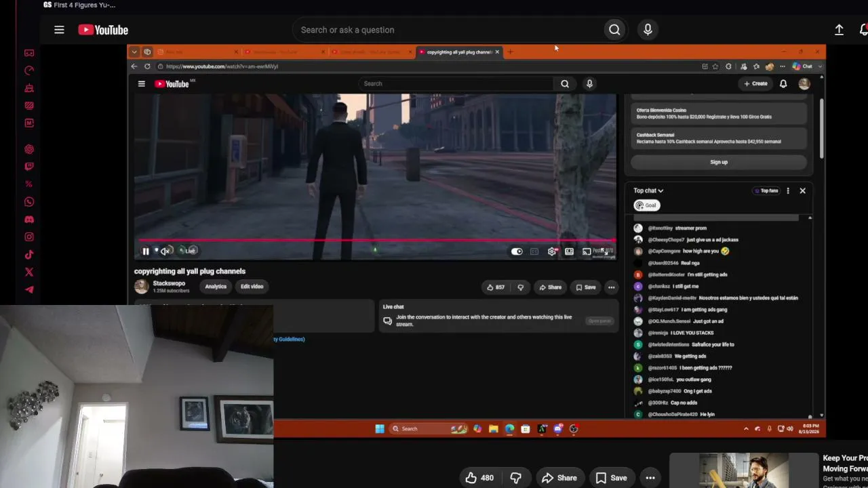Click the inner video red progress bar
This screenshot has width=868, height=488.
377,240
